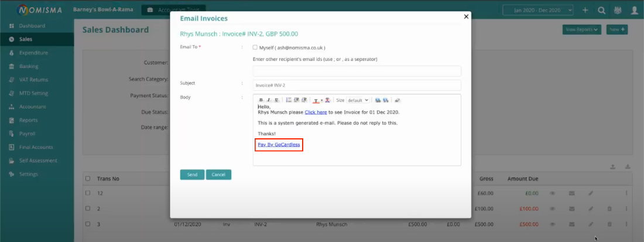View transaction 12 using the eye icon

553,193
